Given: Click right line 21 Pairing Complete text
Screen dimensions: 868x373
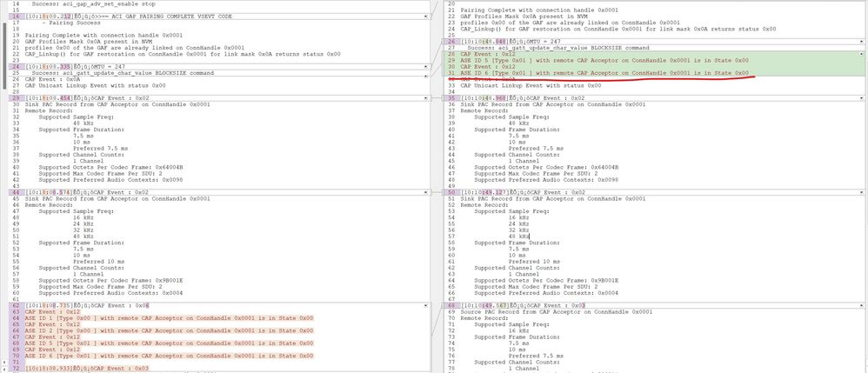Looking at the screenshot, I should tap(540, 10).
